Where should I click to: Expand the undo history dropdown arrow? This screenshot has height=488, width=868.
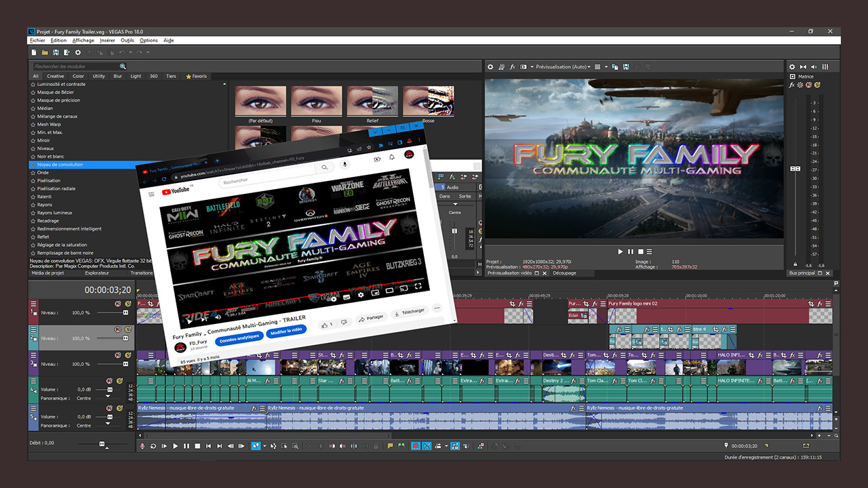(129, 52)
